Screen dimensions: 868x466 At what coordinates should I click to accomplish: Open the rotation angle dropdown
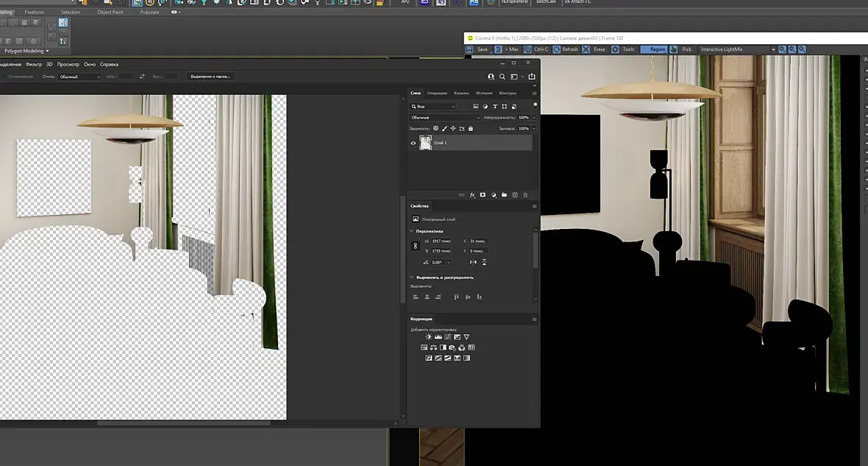click(449, 262)
